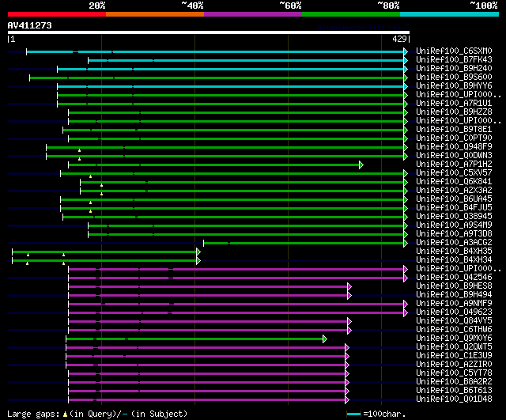Image resolution: width=506 pixels, height=420 pixels.
Task: Click the green ~80% identity legend segment
Action: tap(351, 14)
